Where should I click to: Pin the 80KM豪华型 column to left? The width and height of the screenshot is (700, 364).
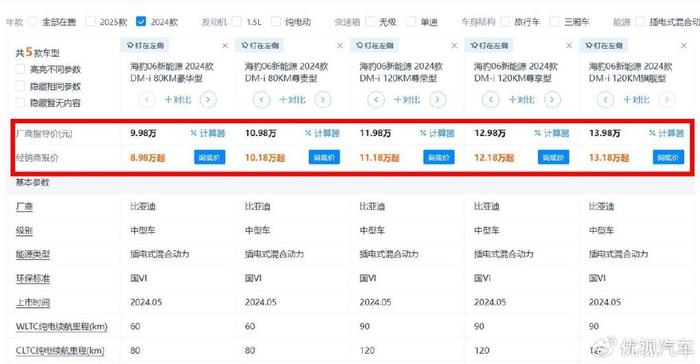pyautogui.click(x=145, y=46)
